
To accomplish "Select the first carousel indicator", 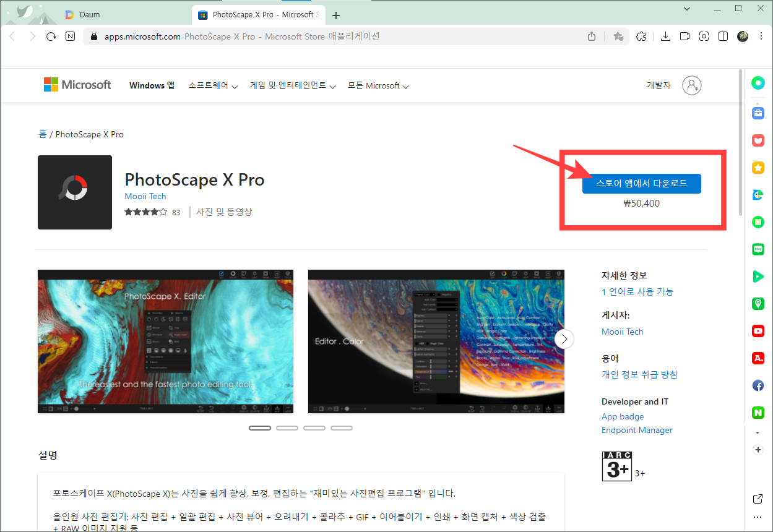I will pyautogui.click(x=260, y=428).
